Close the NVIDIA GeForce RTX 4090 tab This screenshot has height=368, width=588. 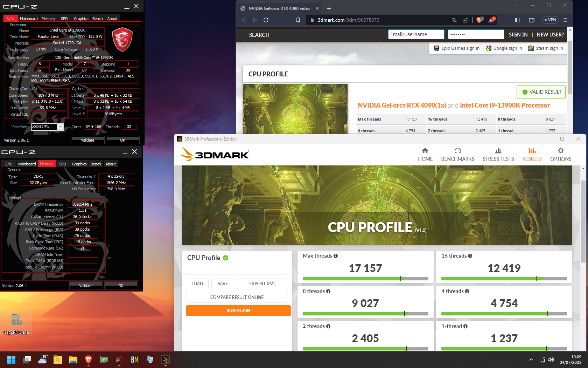click(317, 8)
